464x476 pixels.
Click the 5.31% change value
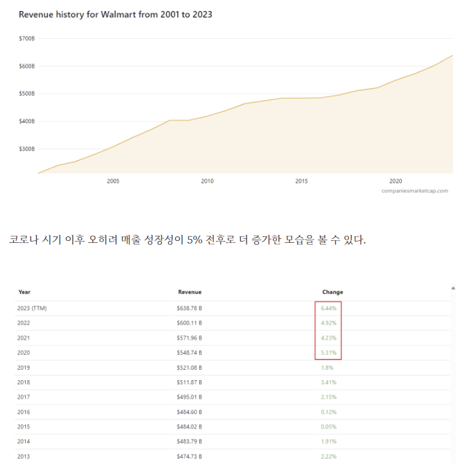click(329, 353)
